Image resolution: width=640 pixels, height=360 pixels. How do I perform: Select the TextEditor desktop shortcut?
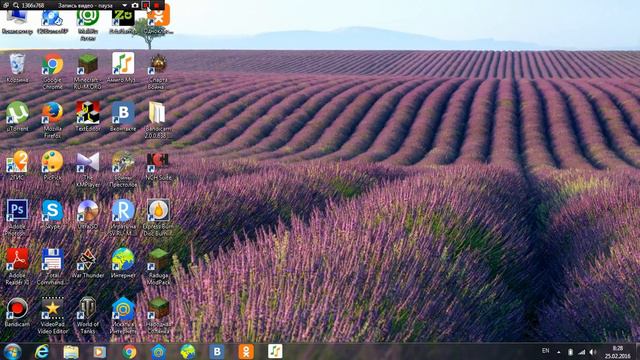(x=88, y=113)
